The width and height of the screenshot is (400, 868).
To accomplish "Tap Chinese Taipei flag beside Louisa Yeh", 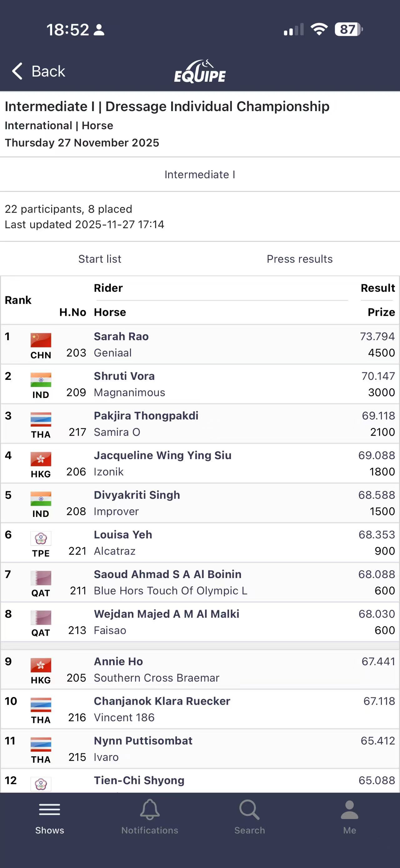I will (x=41, y=538).
